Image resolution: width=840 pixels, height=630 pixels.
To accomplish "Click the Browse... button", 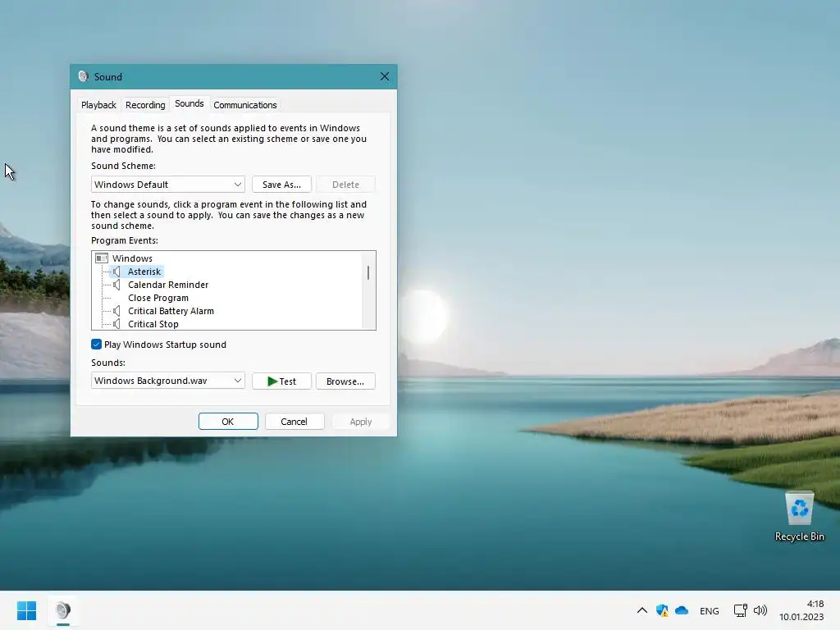I will [345, 381].
